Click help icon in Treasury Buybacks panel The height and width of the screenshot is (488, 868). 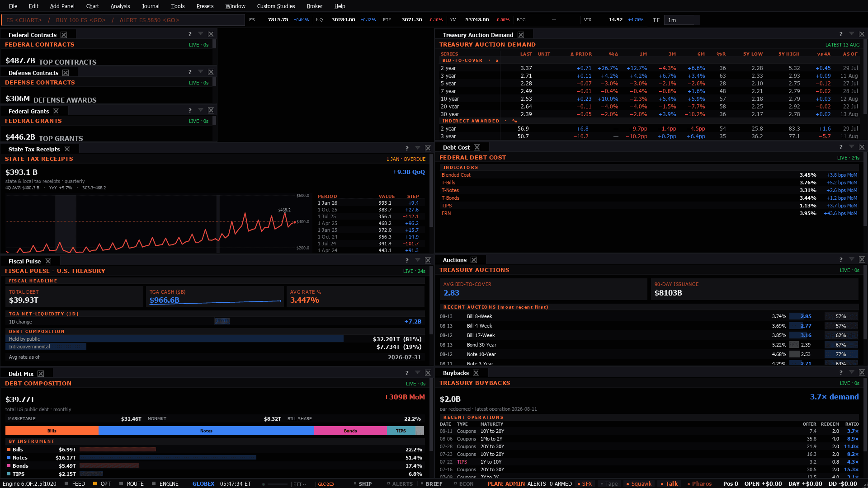pos(841,373)
